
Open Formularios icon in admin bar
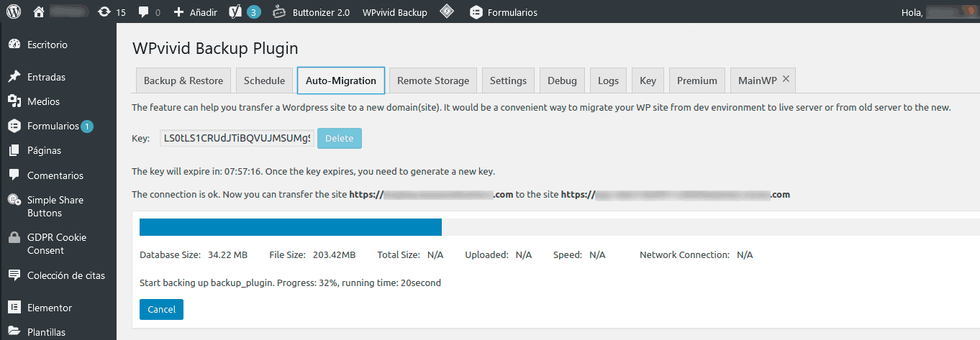[x=476, y=12]
